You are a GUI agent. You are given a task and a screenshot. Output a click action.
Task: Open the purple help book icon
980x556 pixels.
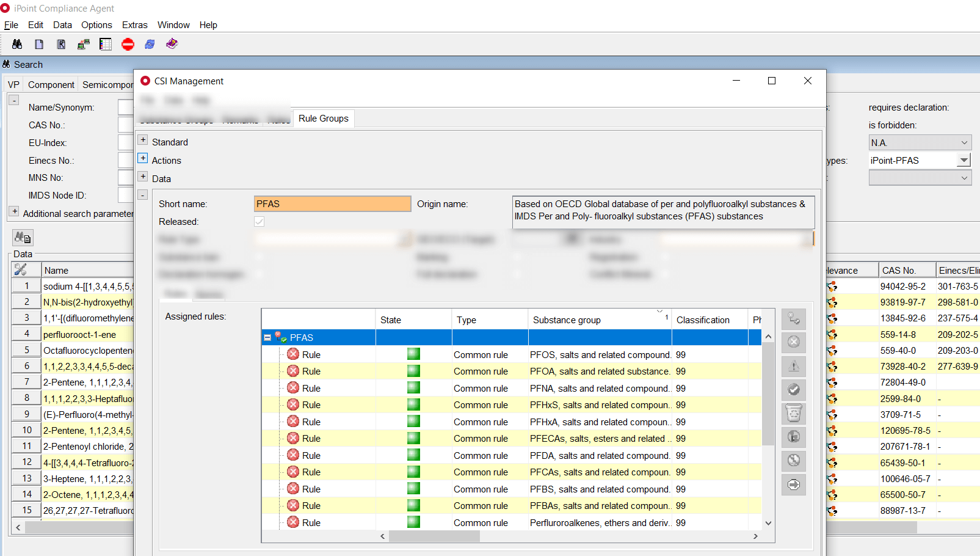coord(172,44)
